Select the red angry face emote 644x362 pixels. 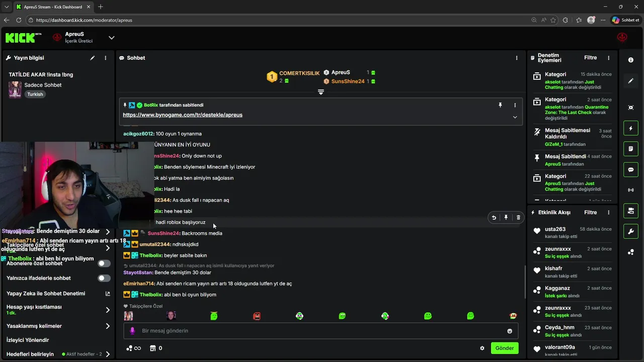click(x=257, y=316)
